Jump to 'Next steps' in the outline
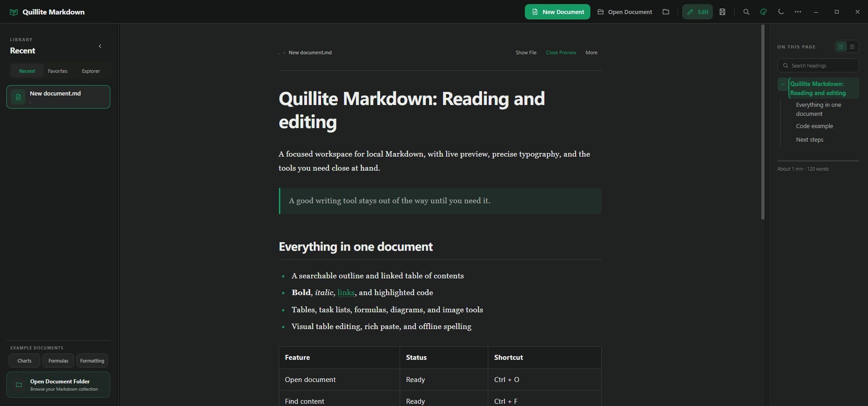The width and height of the screenshot is (868, 406). point(810,140)
